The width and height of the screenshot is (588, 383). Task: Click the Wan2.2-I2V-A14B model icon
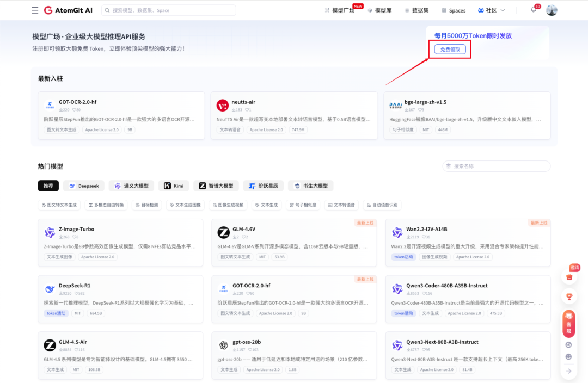[397, 233]
